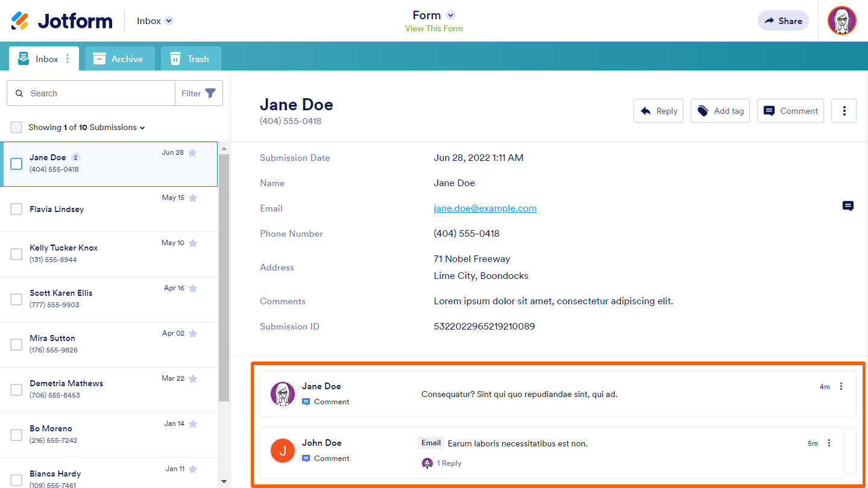This screenshot has height=488, width=868.
Task: Star the Jane Doe submission
Action: pyautogui.click(x=192, y=153)
